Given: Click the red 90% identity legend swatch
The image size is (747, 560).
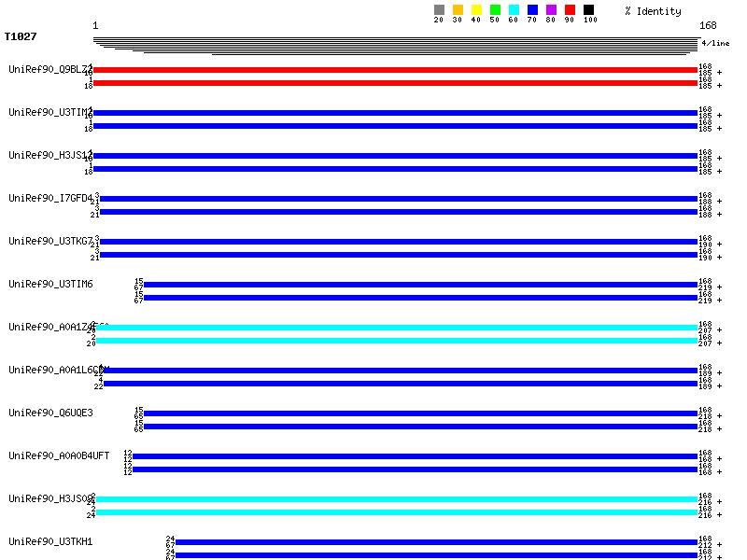Looking at the screenshot, I should tap(570, 10).
